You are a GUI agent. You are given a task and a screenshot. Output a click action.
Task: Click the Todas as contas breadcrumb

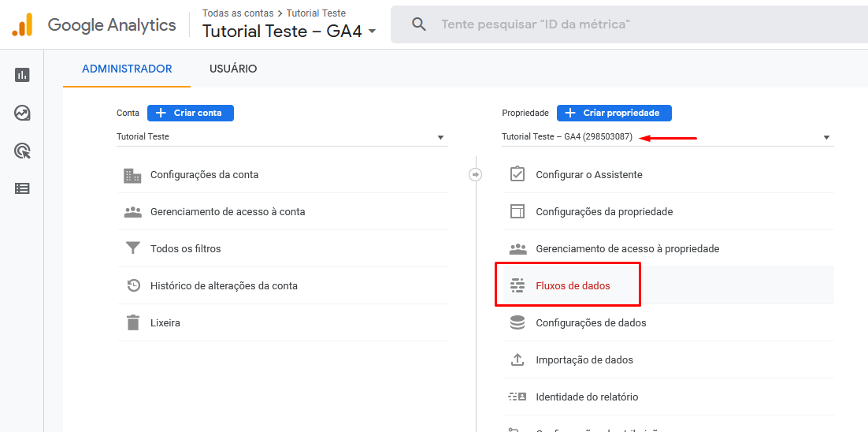[x=238, y=13]
